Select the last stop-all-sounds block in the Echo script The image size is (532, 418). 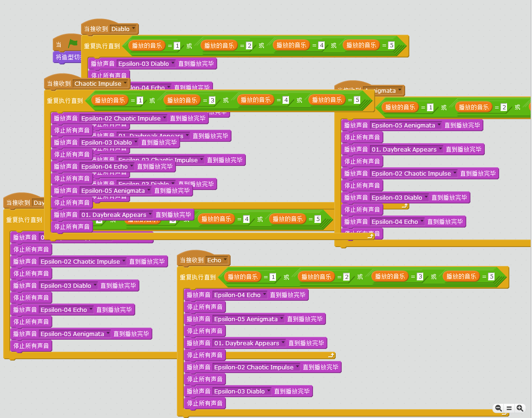point(205,403)
